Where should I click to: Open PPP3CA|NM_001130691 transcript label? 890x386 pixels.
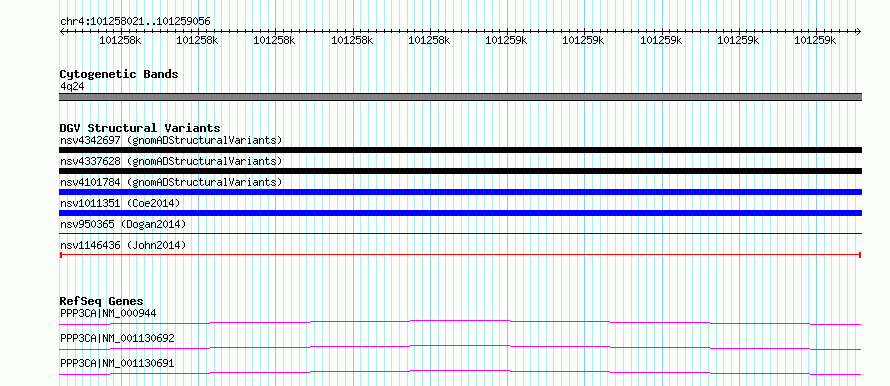(117, 364)
